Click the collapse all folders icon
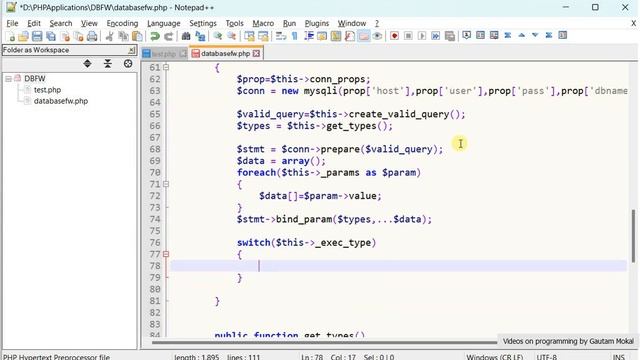This screenshot has height=360, width=640. click(107, 64)
